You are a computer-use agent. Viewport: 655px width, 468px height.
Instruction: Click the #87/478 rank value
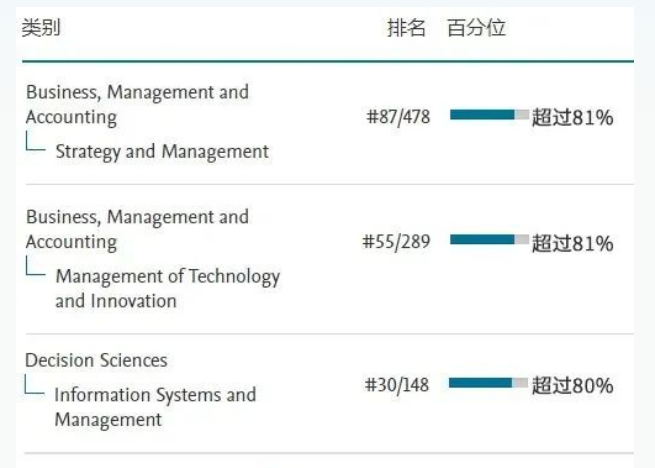coord(398,117)
